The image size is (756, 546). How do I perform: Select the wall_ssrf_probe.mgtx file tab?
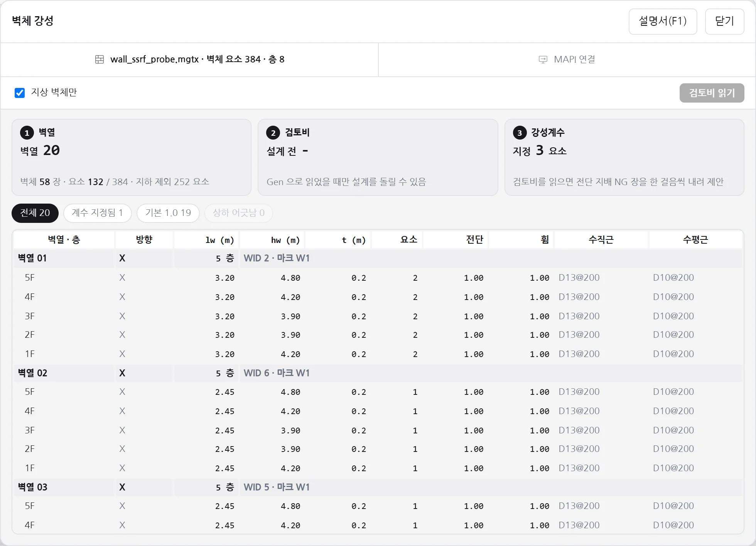[189, 59]
